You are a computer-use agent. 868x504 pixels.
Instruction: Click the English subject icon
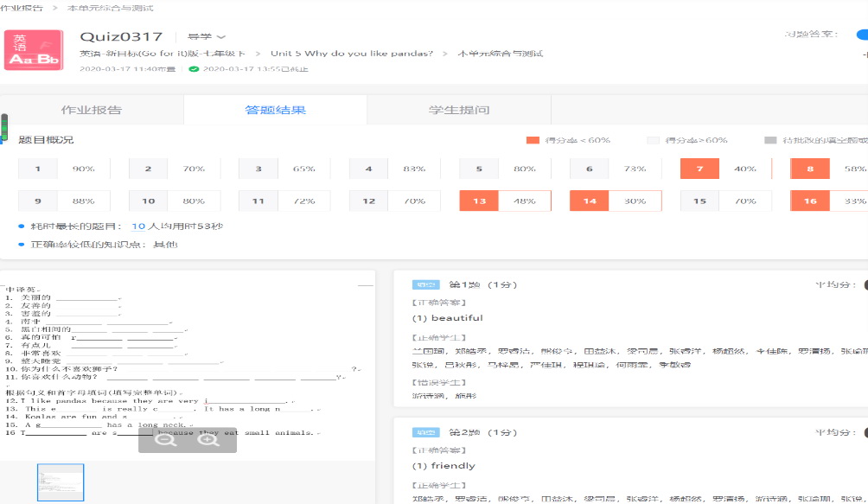click(x=34, y=50)
